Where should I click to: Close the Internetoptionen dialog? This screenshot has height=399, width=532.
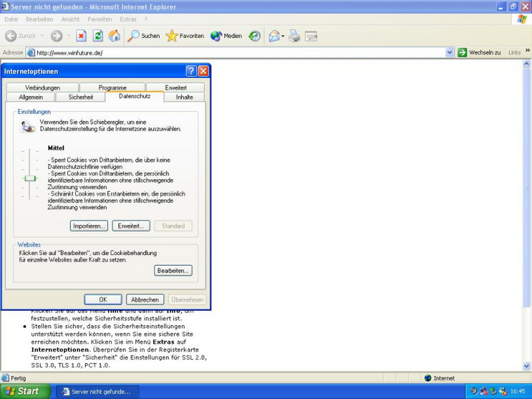203,71
